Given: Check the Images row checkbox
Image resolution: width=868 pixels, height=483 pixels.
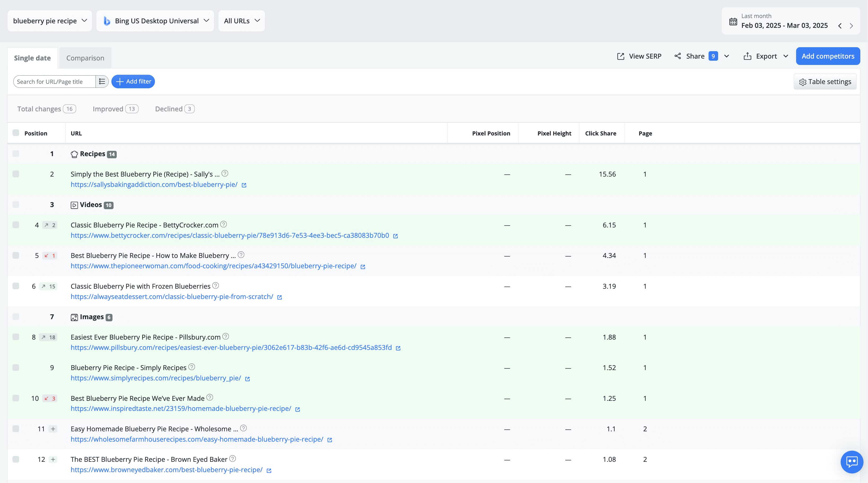Looking at the screenshot, I should (x=16, y=317).
